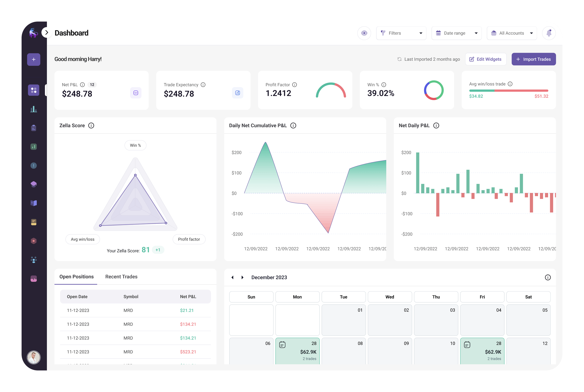Click the Trade Expectancy card chart icon
The image size is (584, 392).
click(x=237, y=93)
